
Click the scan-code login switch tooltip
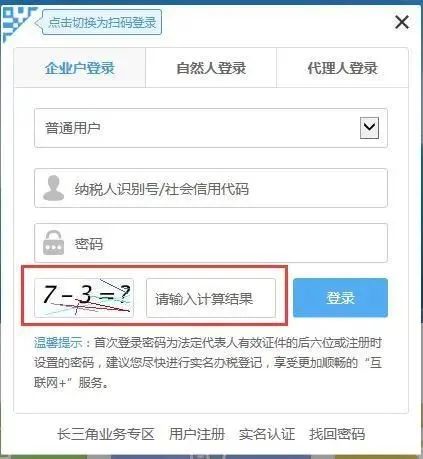[102, 22]
